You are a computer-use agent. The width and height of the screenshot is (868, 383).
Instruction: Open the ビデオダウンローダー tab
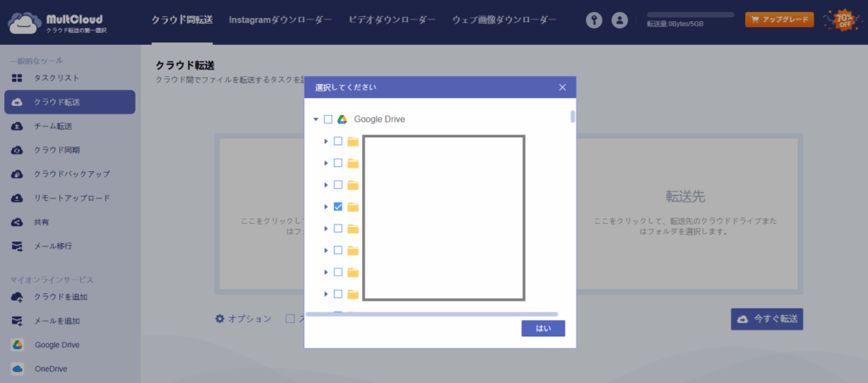[x=392, y=19]
